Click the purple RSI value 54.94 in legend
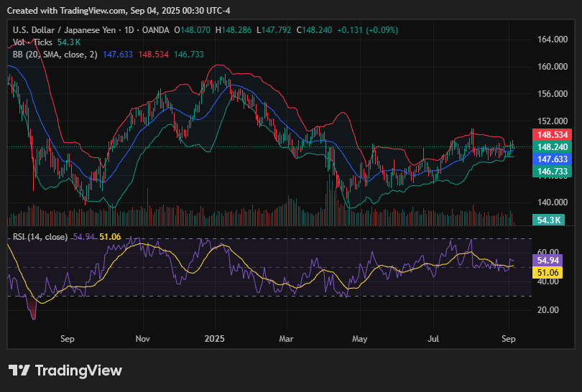 [x=84, y=237]
